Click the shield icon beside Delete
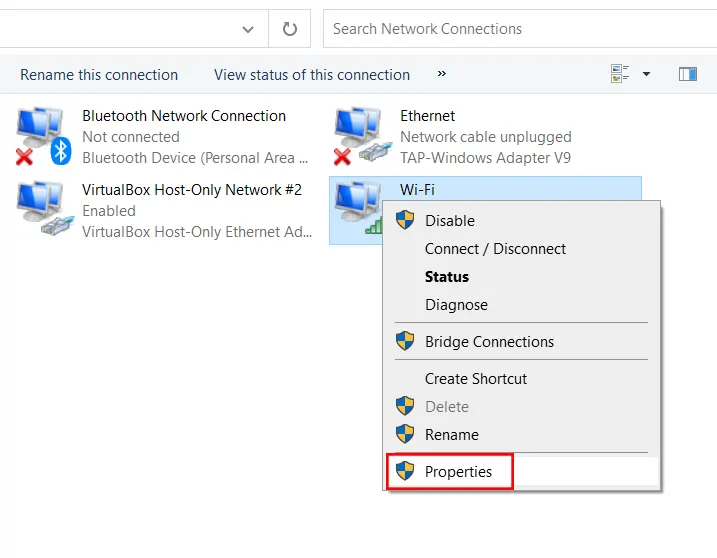The width and height of the screenshot is (717, 558). [x=405, y=406]
